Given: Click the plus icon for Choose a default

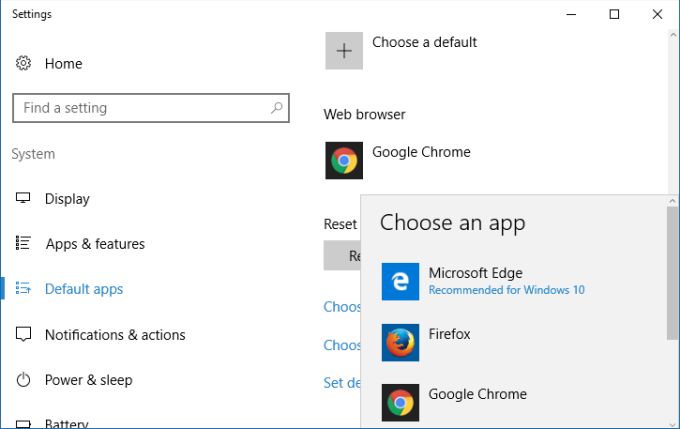Looking at the screenshot, I should (344, 50).
